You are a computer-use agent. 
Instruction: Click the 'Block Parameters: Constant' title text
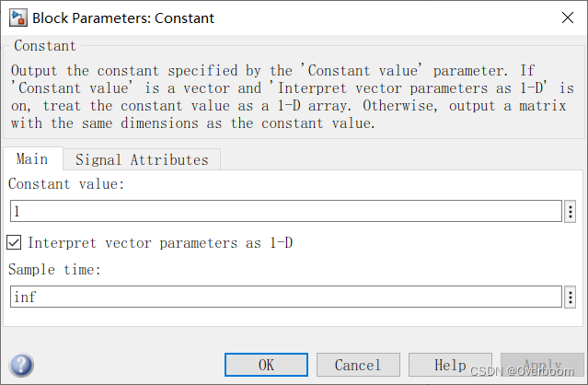[123, 18]
